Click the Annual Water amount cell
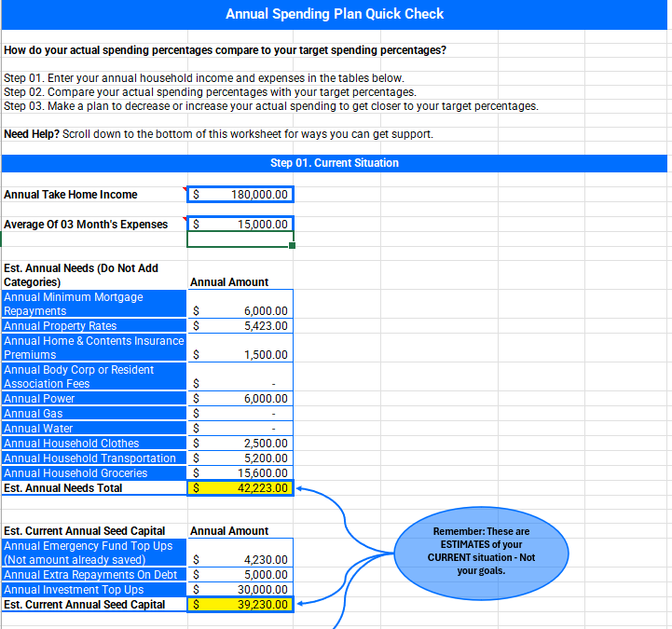Screen dimensions: 672x629 pos(240,429)
